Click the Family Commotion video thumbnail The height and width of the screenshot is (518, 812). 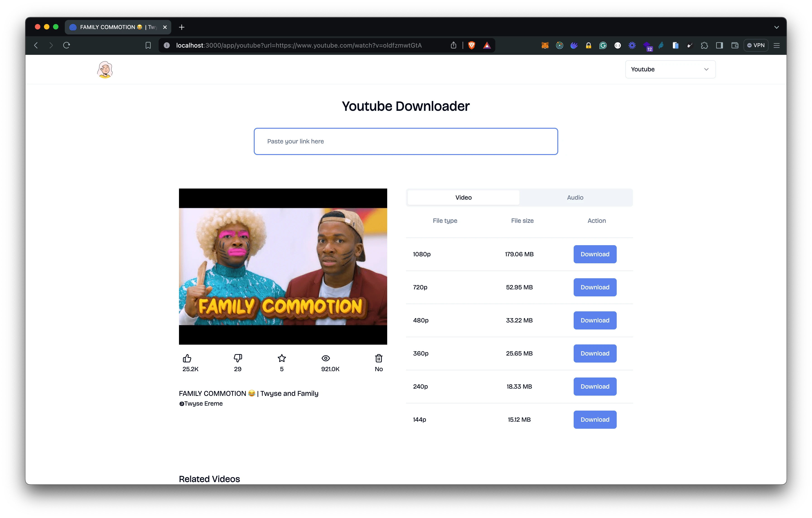pos(283,266)
